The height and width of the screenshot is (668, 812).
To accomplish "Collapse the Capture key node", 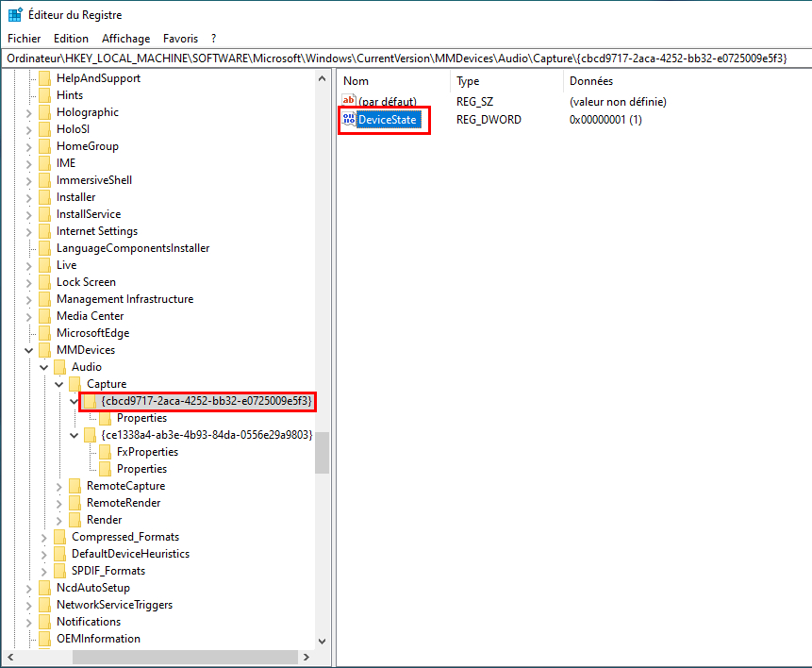I will [58, 384].
